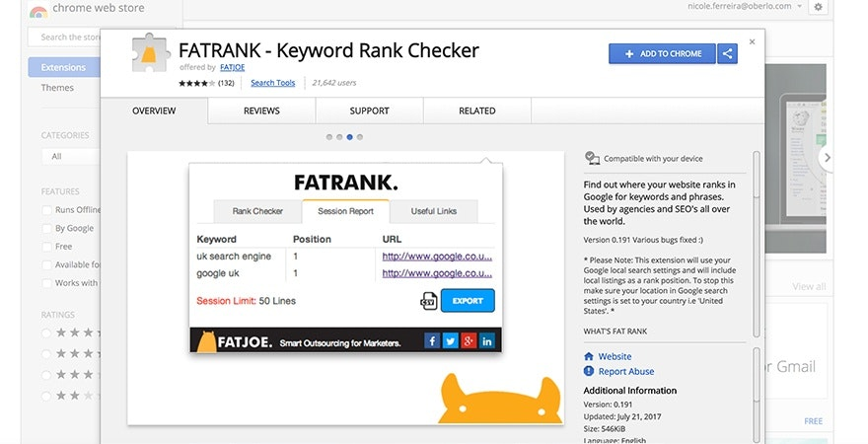Toggle the Runs Offline checkbox
The width and height of the screenshot is (868, 444).
[47, 210]
